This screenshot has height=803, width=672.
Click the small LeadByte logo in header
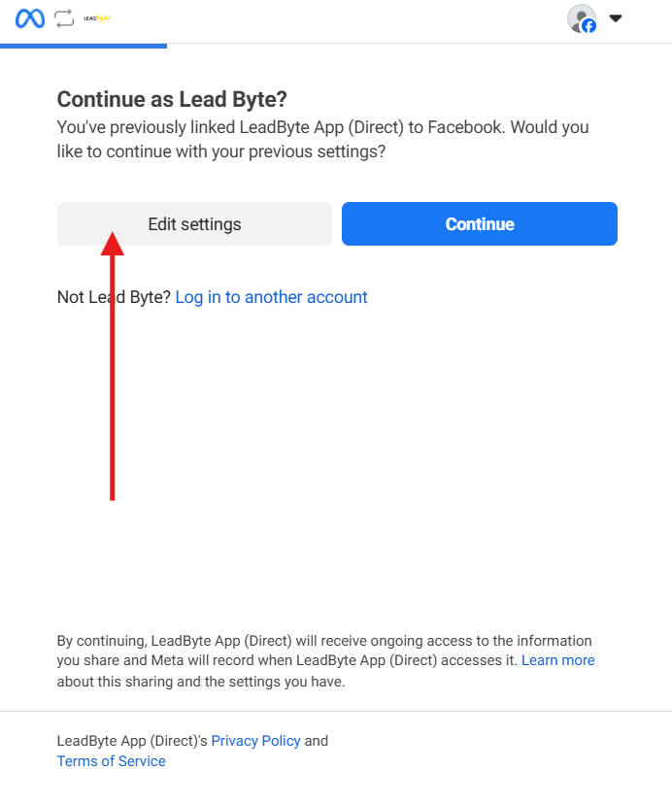(x=97, y=18)
